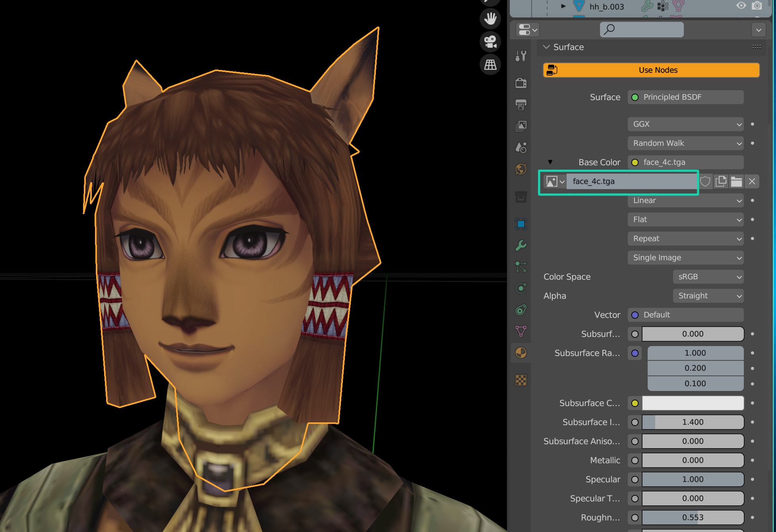Viewport: 776px width, 532px height.
Task: Collapse the Base Color node expander
Action: 550,162
